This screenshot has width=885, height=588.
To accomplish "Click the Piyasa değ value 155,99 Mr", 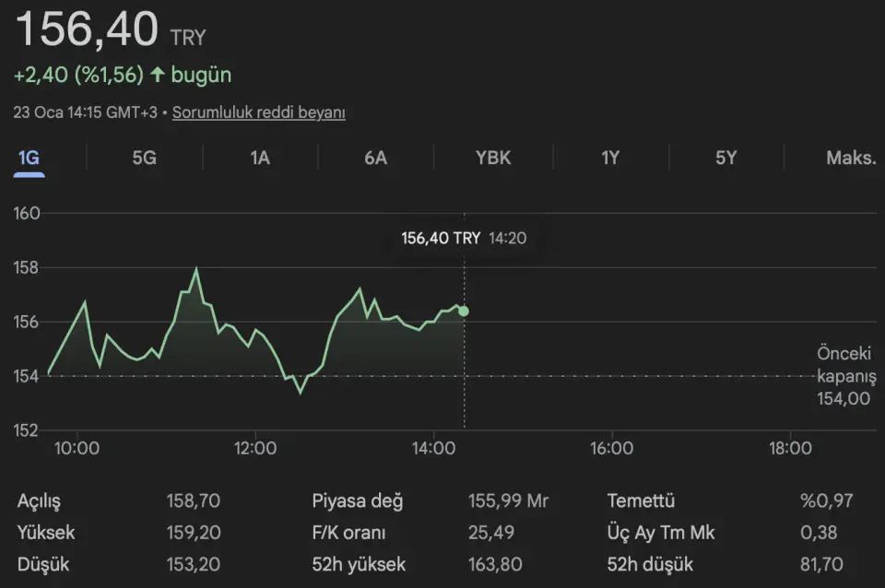I will pos(508,501).
